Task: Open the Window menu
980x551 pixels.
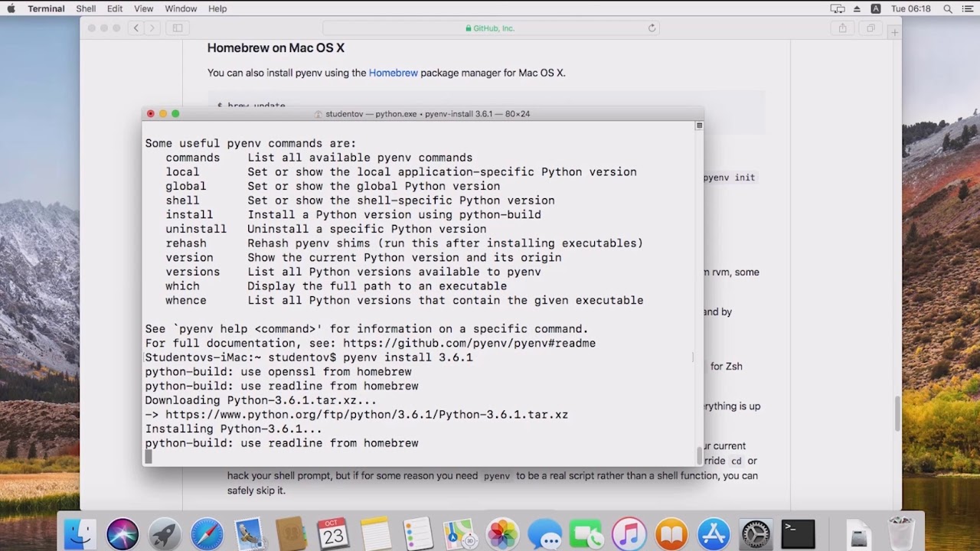Action: (181, 8)
